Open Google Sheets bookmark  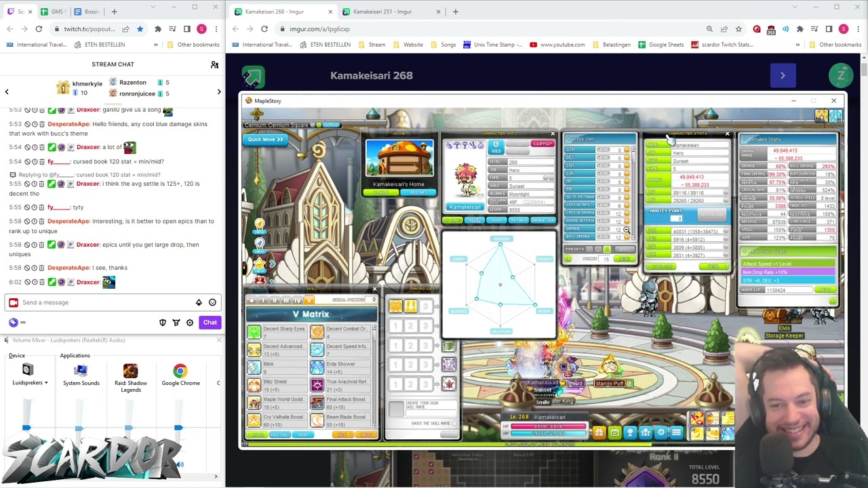660,45
